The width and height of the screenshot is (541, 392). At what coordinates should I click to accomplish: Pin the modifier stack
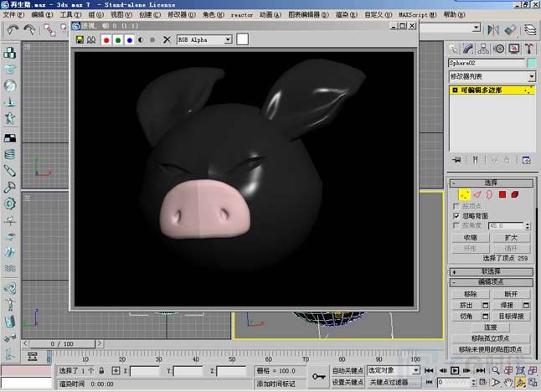456,160
